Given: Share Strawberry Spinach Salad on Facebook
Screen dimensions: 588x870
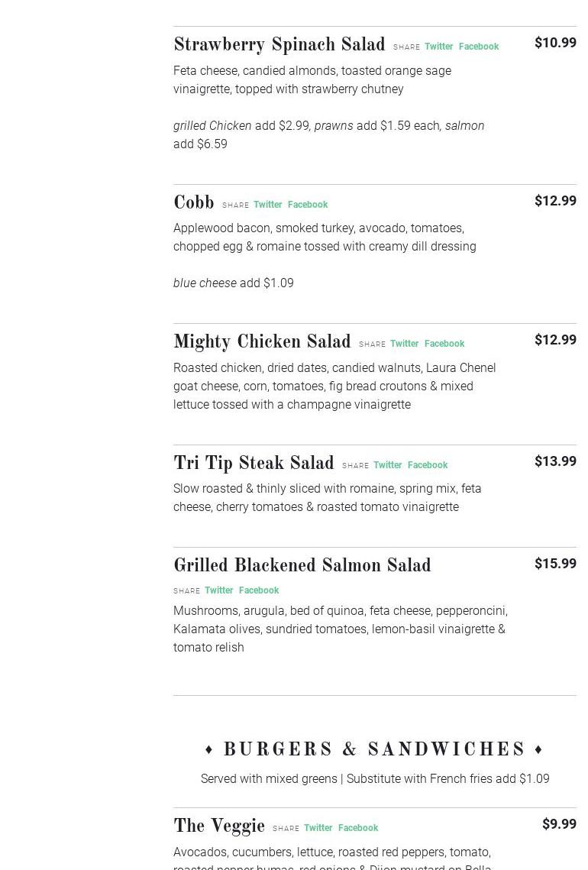Looking at the screenshot, I should click(x=479, y=47).
